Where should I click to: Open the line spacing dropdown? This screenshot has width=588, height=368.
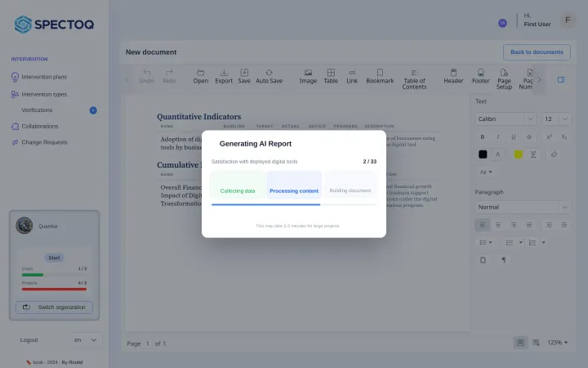(486, 243)
